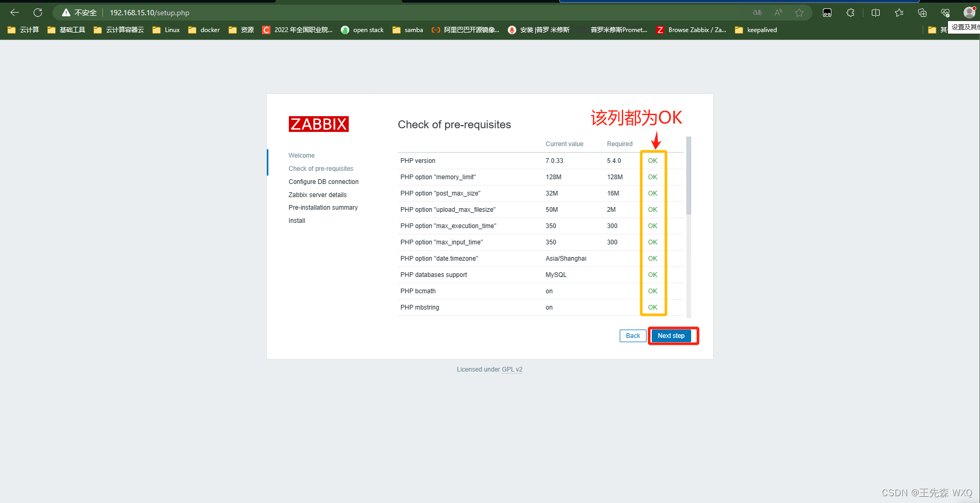Image resolution: width=980 pixels, height=503 pixels.
Task: Open the 阿里巴巴开源镜像 bookmark
Action: tap(465, 30)
